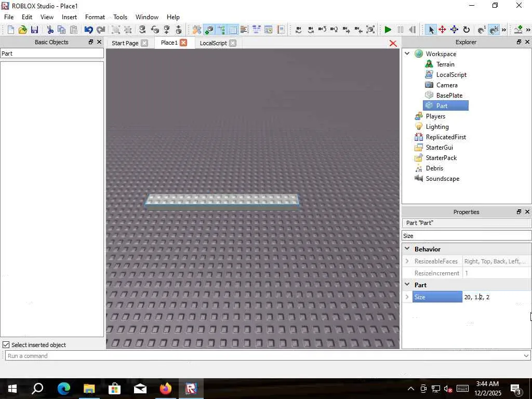This screenshot has width=532, height=399.
Task: Click the zoom extents camera icon
Action: click(x=370, y=30)
